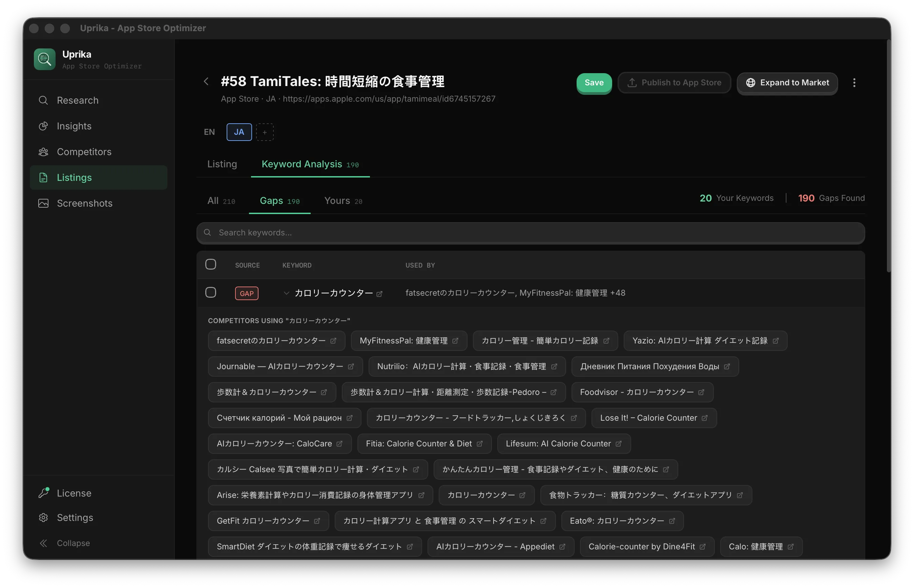The height and width of the screenshot is (588, 914).
Task: Click the Search keywords field
Action: click(x=531, y=233)
